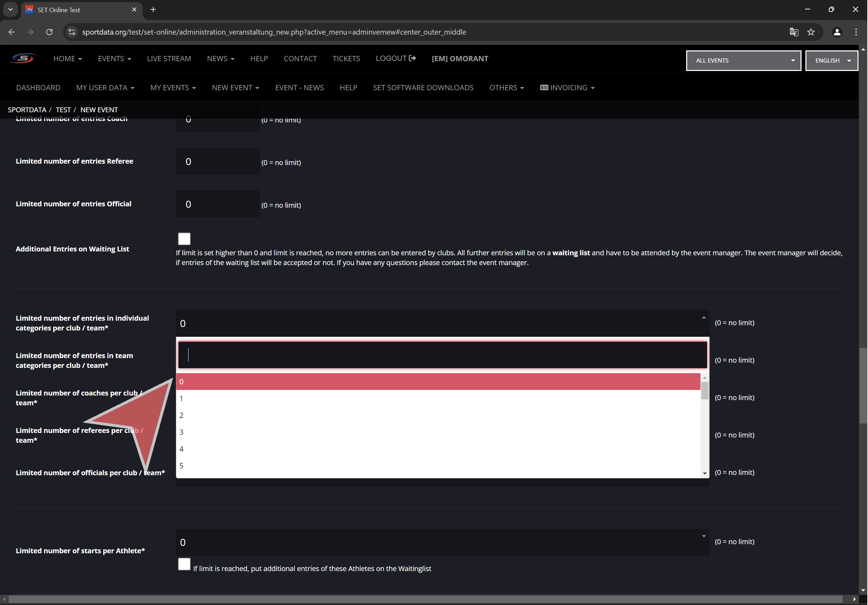Expand the ENGLISH language selector
868x605 pixels.
tap(831, 60)
